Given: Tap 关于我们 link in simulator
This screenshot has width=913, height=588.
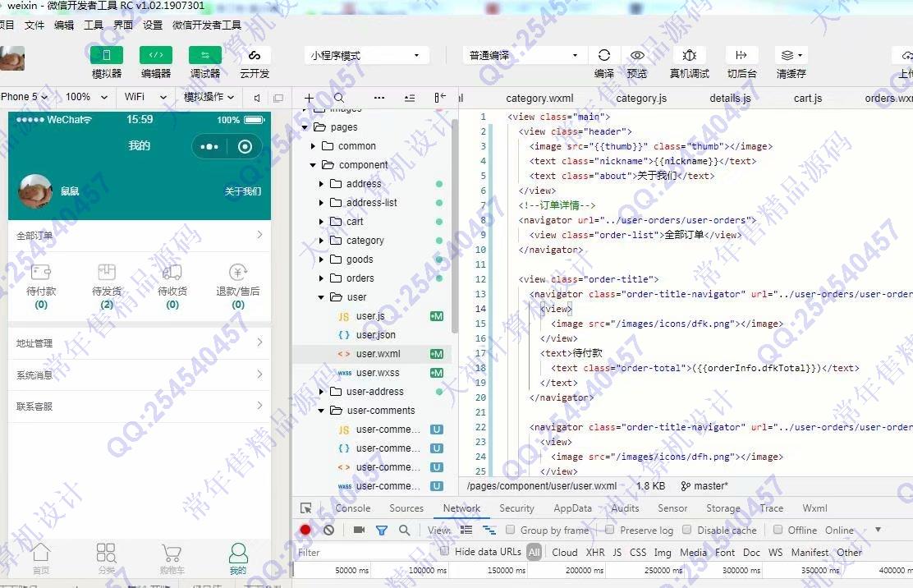Looking at the screenshot, I should [x=243, y=191].
